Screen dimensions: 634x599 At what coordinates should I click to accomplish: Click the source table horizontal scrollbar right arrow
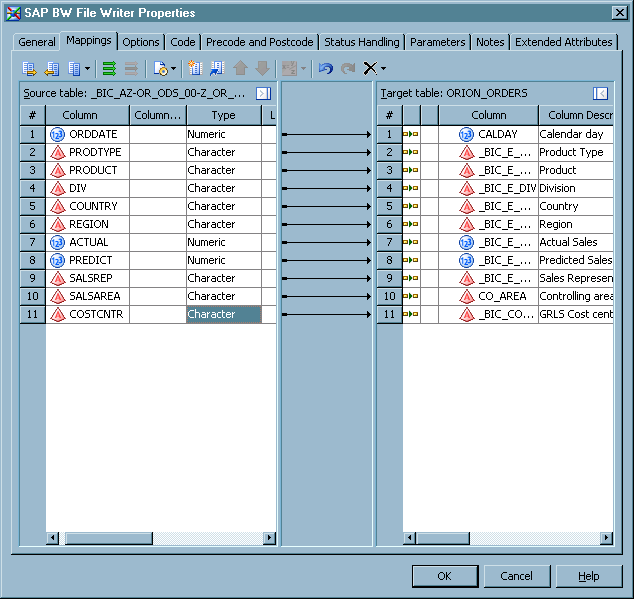pyautogui.click(x=269, y=538)
